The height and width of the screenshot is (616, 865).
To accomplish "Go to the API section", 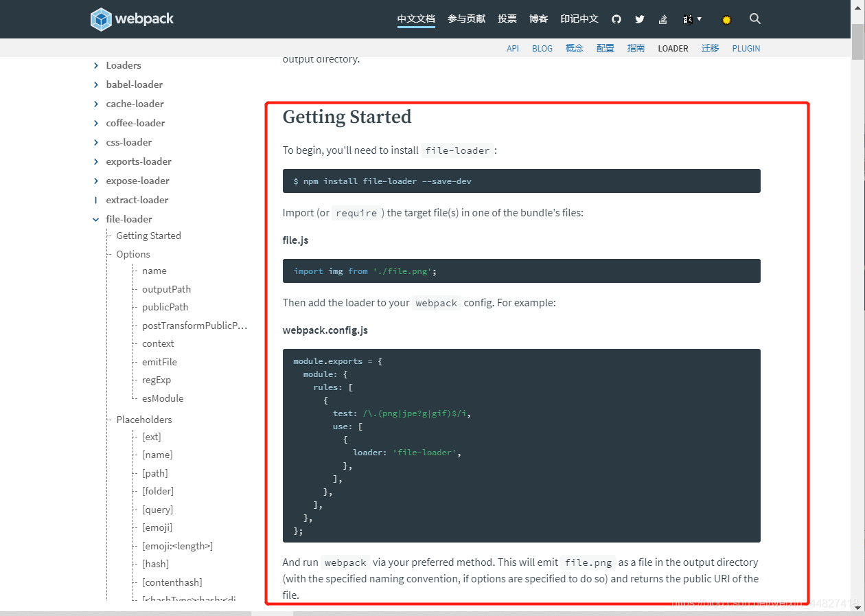I will pos(513,48).
